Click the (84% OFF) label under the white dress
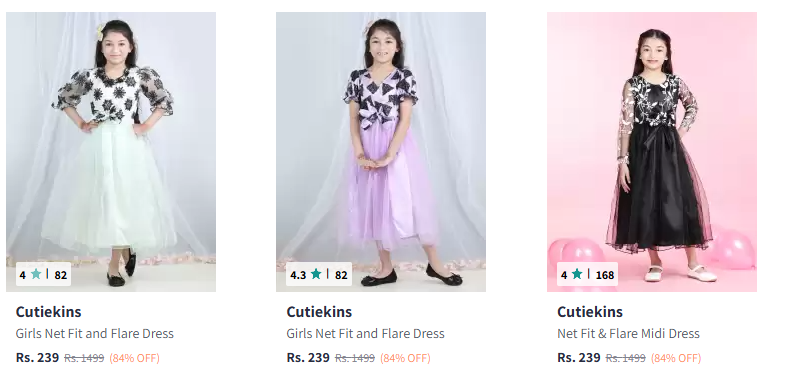Image resolution: width=785 pixels, height=380 pixels. [x=135, y=358]
